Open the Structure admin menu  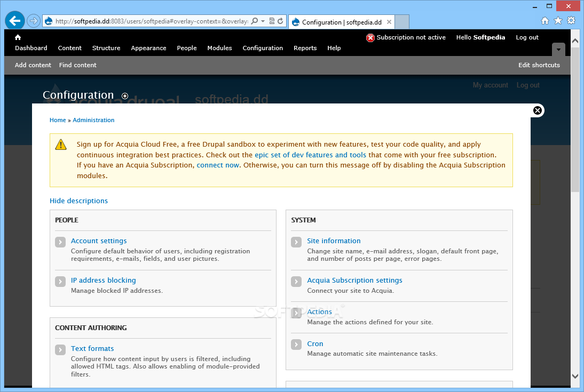pos(106,48)
